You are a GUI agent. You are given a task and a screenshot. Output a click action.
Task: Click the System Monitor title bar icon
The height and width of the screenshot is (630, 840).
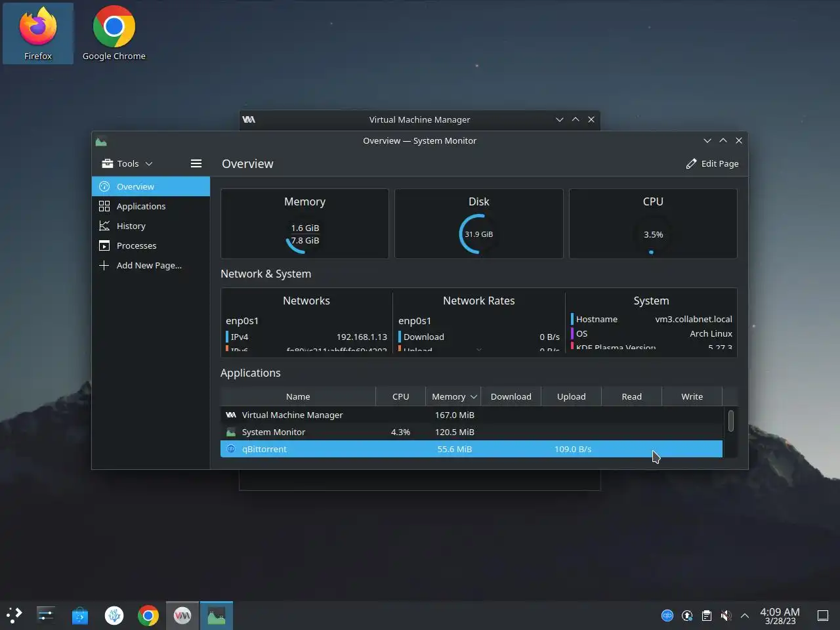point(101,141)
